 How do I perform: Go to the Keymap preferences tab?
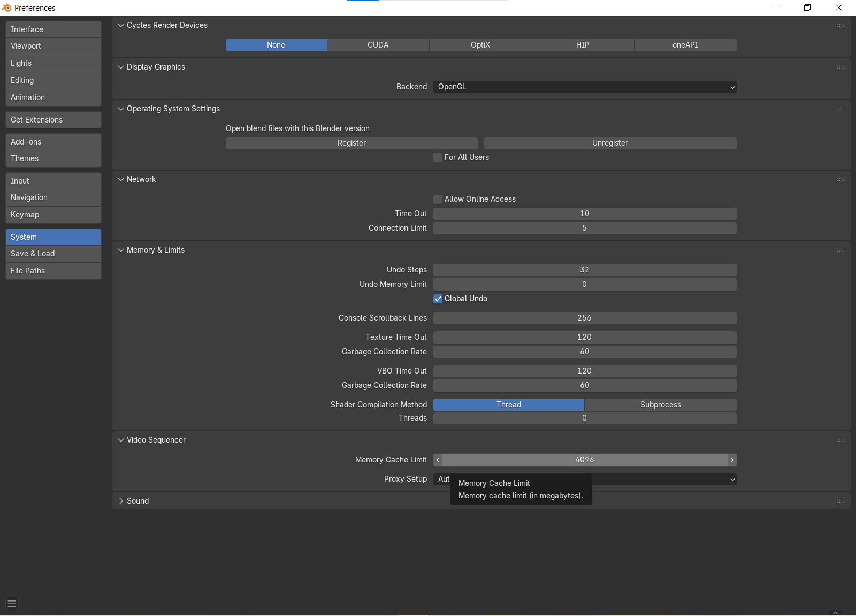[x=53, y=215]
